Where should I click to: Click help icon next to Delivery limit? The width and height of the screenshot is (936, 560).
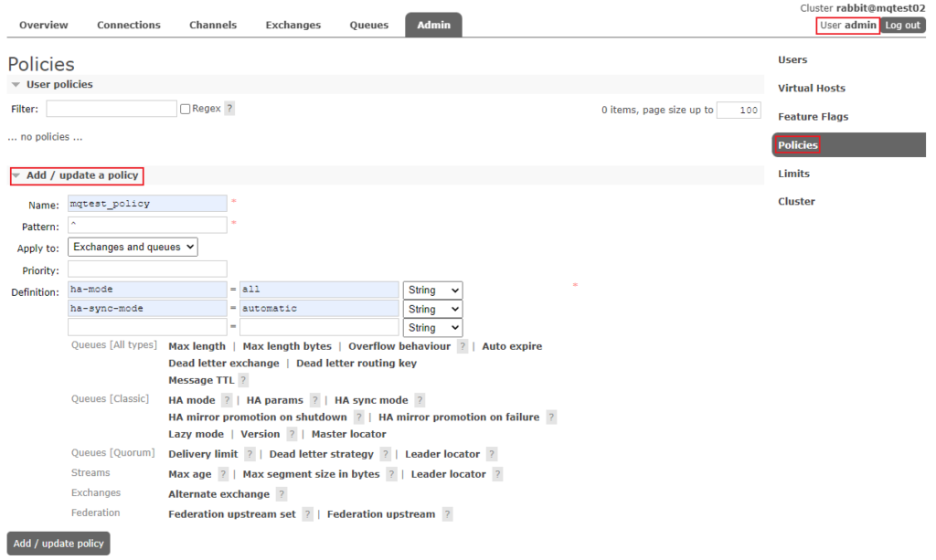point(250,454)
